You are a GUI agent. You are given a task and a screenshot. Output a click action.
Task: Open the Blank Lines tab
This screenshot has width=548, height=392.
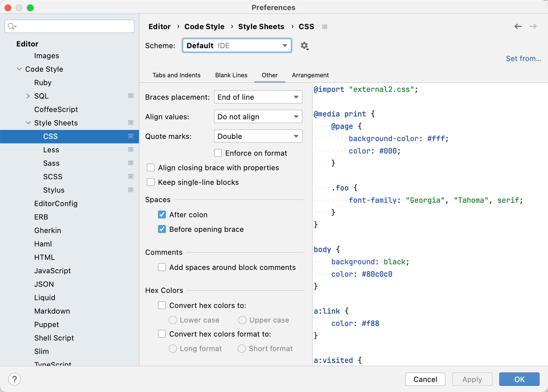click(x=231, y=75)
